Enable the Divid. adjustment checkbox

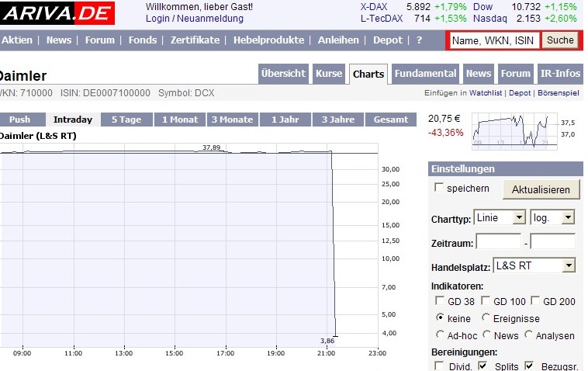(439, 366)
